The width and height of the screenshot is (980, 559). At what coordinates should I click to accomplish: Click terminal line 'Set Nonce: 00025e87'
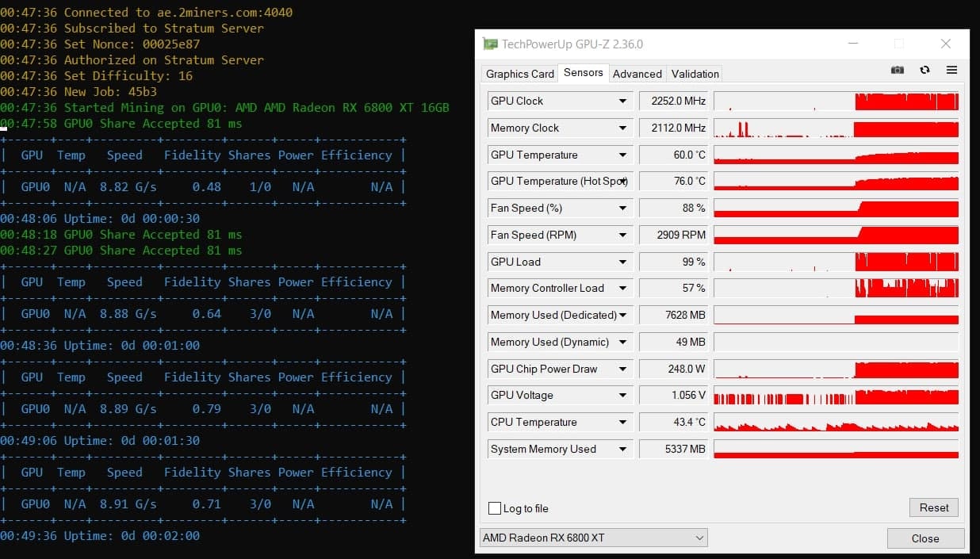[x=100, y=44]
